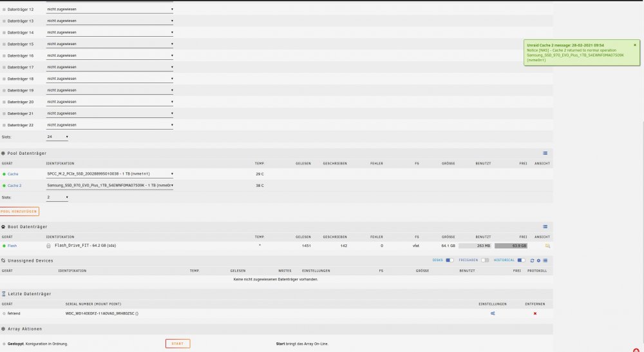
Task: Click the Pool Datenträger view toggle icon
Action: click(x=545, y=153)
